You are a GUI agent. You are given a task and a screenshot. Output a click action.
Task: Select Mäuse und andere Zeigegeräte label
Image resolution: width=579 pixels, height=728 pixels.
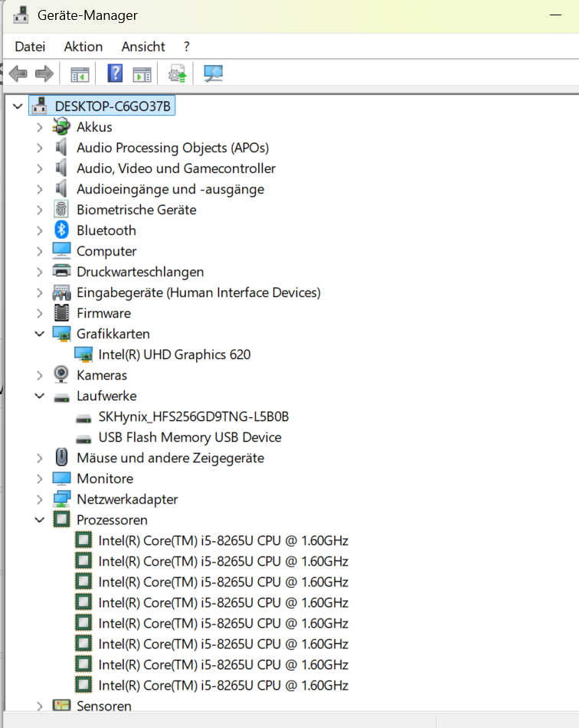pos(170,459)
